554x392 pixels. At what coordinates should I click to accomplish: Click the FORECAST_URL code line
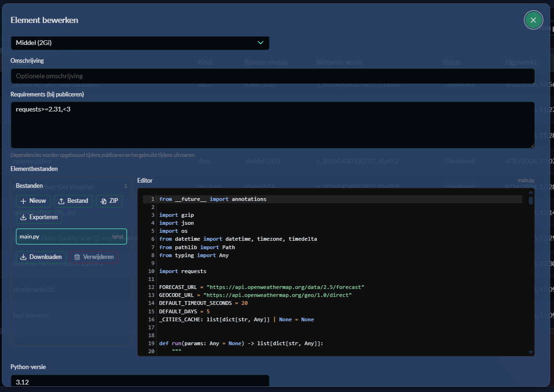[262, 287]
